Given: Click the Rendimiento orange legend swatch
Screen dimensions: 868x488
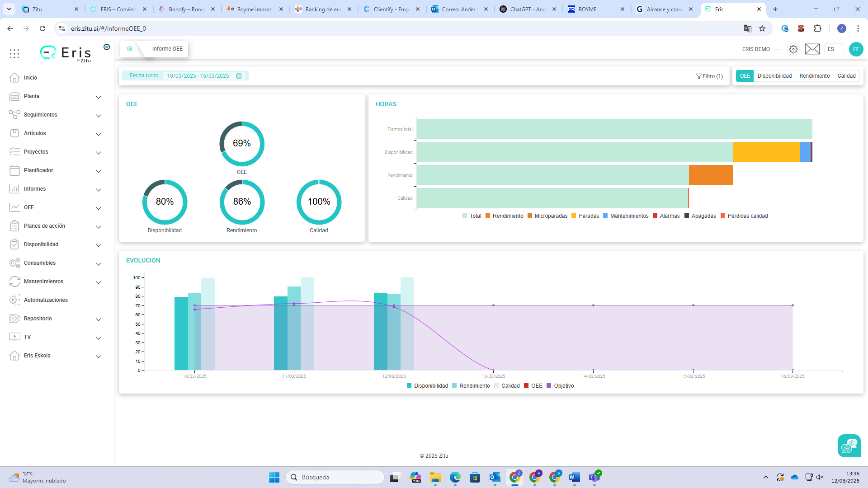Looking at the screenshot, I should tap(488, 216).
